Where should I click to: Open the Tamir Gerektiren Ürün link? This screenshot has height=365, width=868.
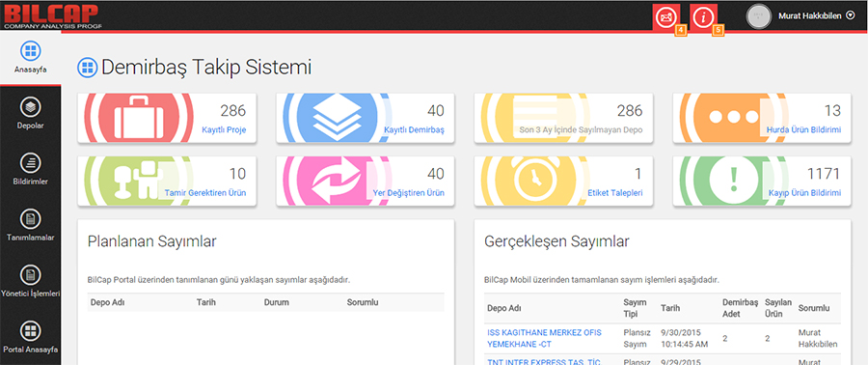(x=205, y=193)
